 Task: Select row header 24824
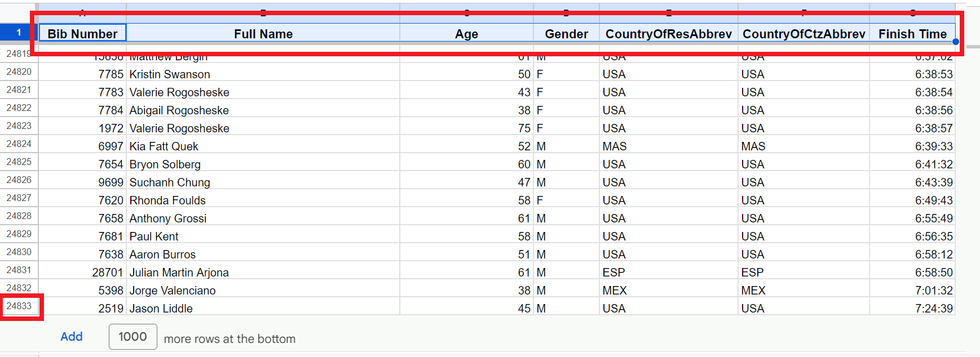tap(19, 144)
